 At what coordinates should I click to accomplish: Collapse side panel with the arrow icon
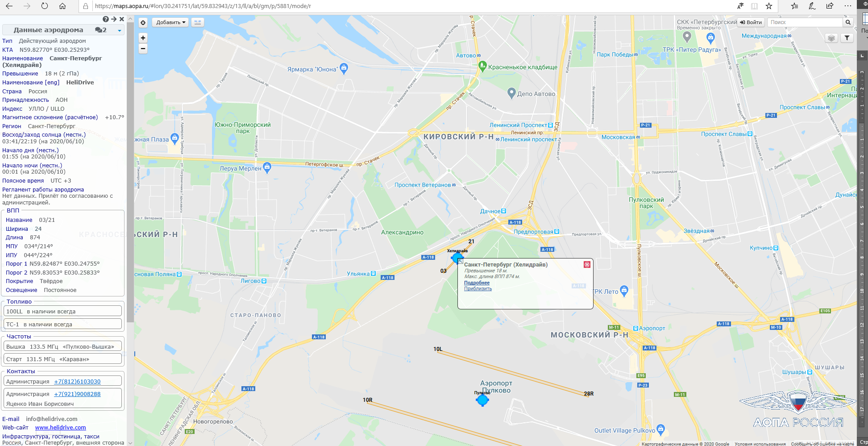[x=114, y=19]
